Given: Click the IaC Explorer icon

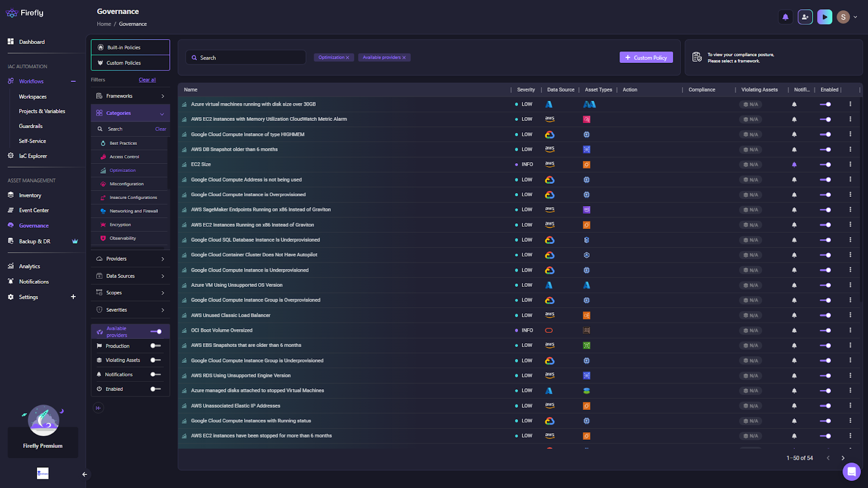Looking at the screenshot, I should click(x=11, y=156).
